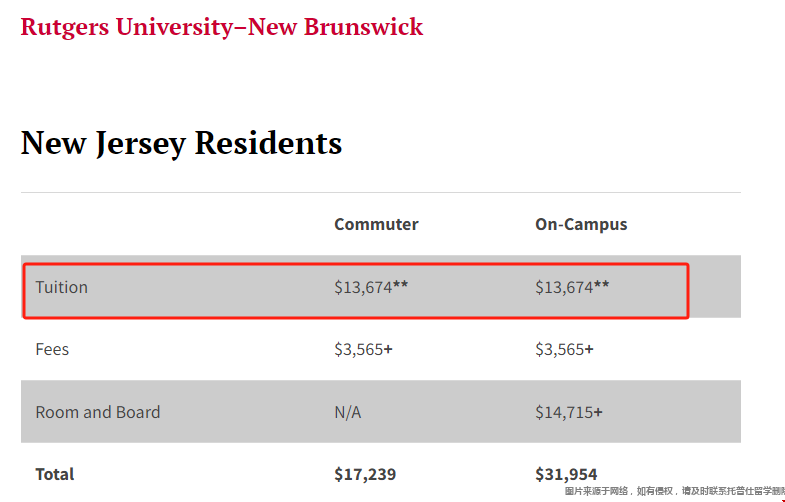Click the Commuter total $17,239
Viewport: 785px width, 502px height.
[365, 474]
